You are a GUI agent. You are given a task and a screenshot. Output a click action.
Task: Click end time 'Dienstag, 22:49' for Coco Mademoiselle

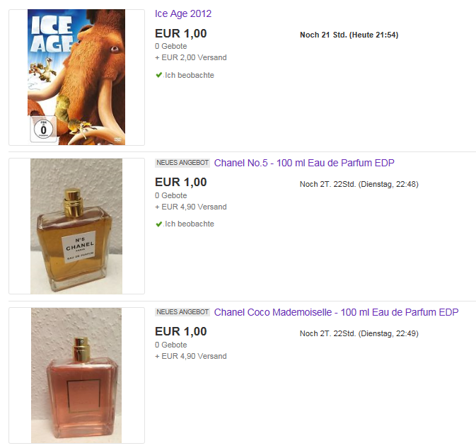click(388, 333)
